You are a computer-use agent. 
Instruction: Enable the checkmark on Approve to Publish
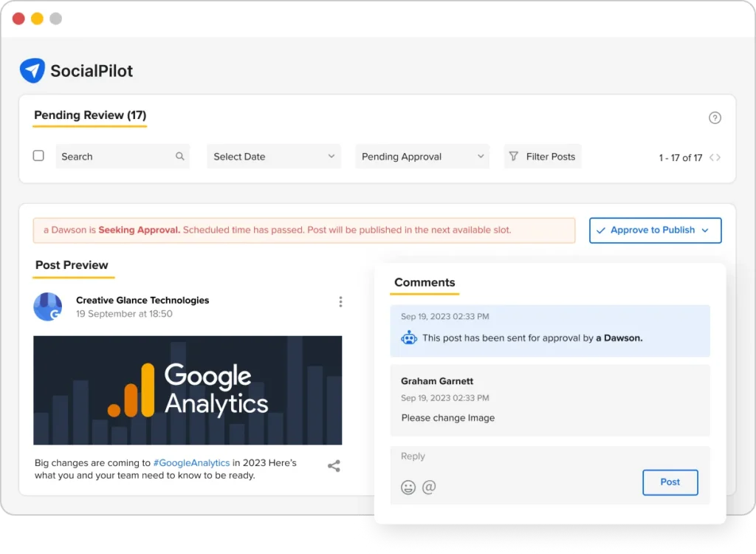tap(599, 230)
